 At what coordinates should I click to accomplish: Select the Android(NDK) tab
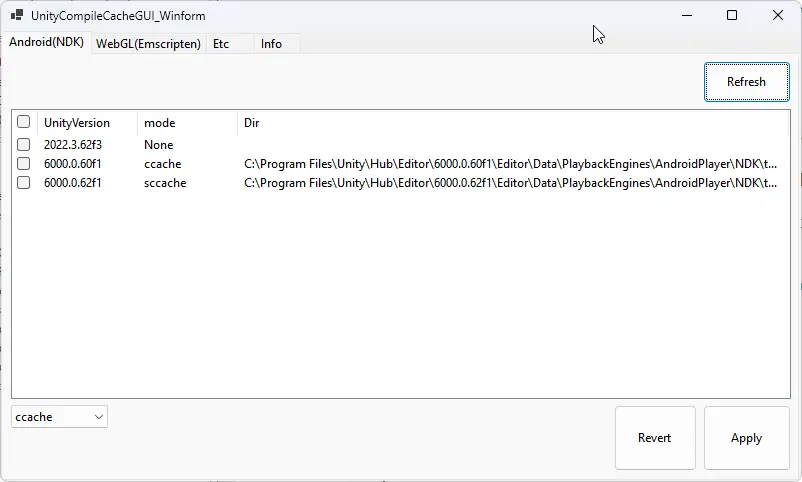tap(45, 43)
